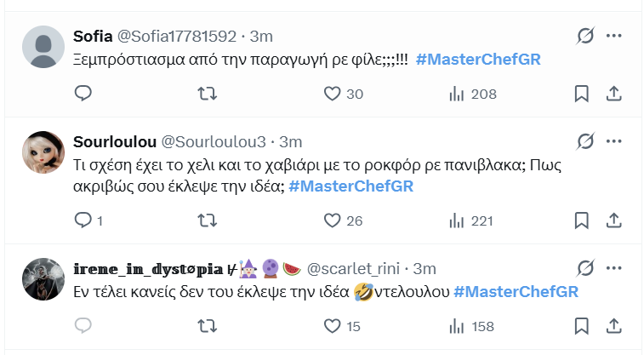The height and width of the screenshot is (355, 644).
Task: Bookmark Sofia's tweet
Action: point(581,94)
